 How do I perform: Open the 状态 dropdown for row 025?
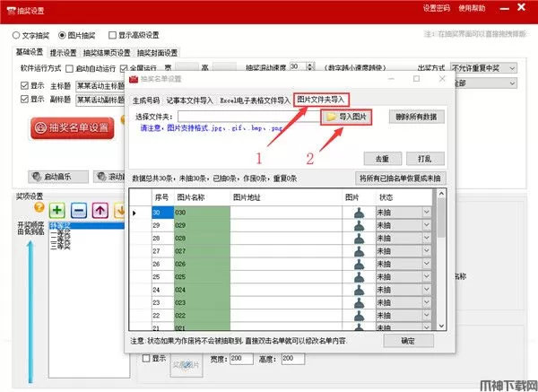[403, 278]
